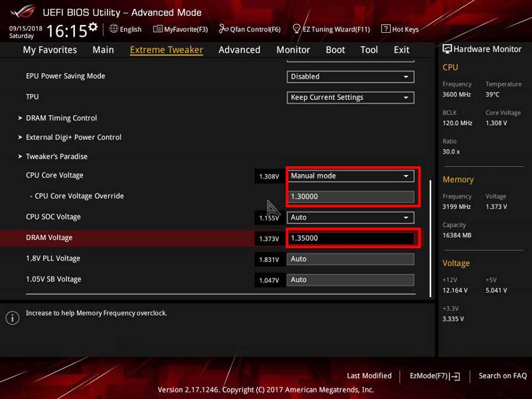The height and width of the screenshot is (399, 532).
Task: Switch to the Main tab
Action: [x=103, y=50]
